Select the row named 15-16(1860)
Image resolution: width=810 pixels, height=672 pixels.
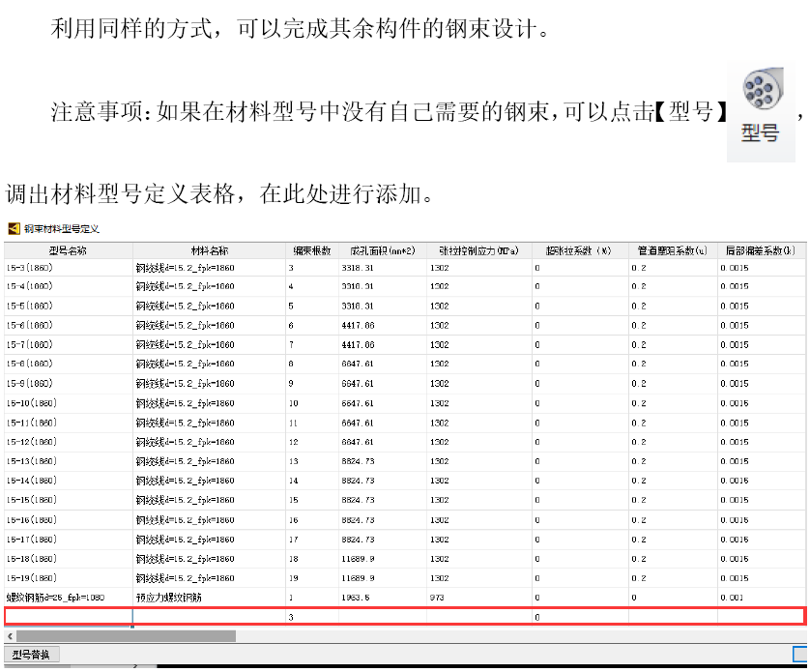(x=405, y=520)
